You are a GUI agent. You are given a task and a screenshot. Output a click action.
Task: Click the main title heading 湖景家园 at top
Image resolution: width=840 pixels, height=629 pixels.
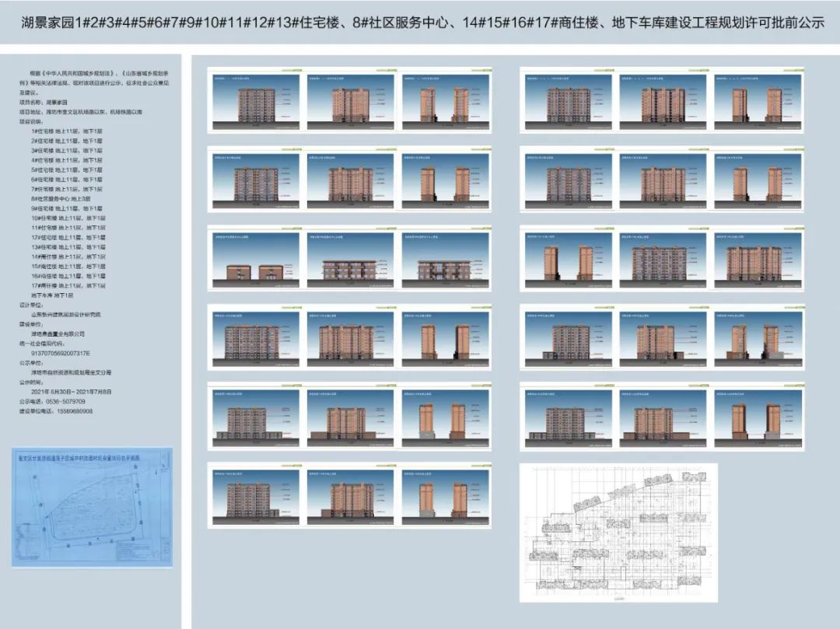coord(420,23)
